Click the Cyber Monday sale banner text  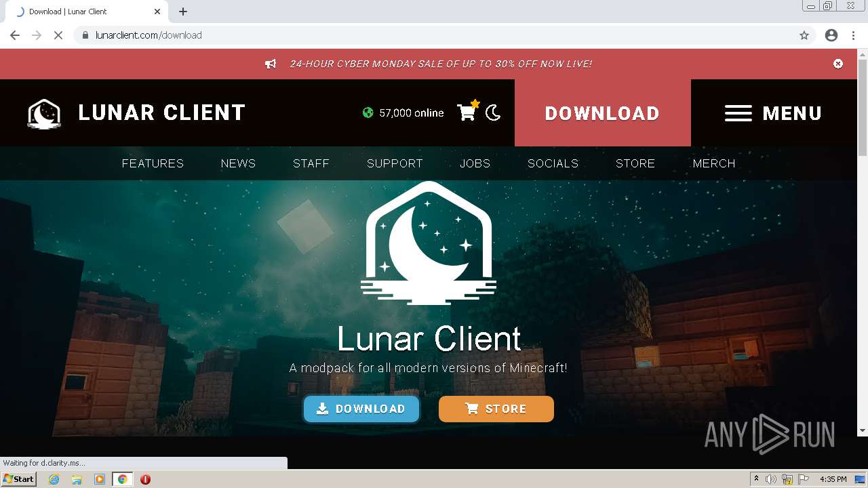point(441,64)
